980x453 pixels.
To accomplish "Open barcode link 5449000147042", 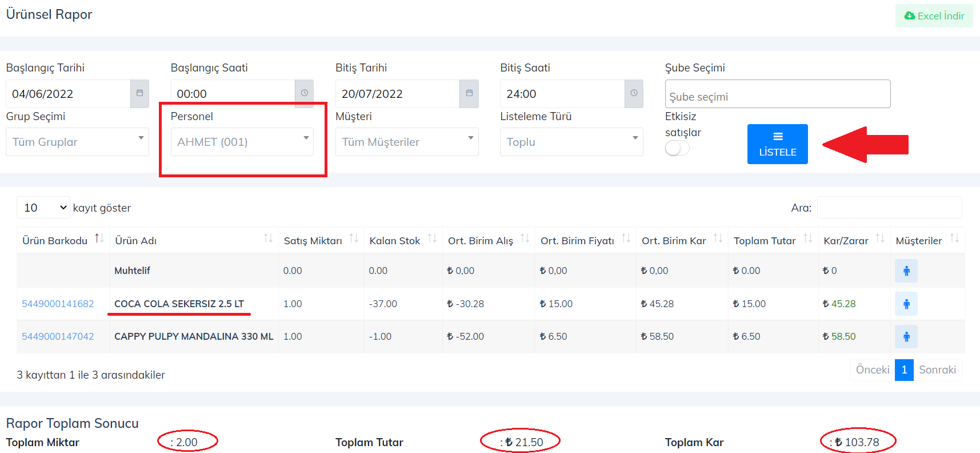I will tap(58, 336).
